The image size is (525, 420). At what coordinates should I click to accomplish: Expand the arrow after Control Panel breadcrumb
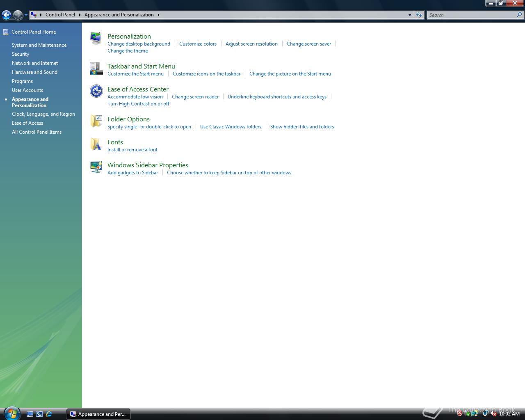point(80,15)
